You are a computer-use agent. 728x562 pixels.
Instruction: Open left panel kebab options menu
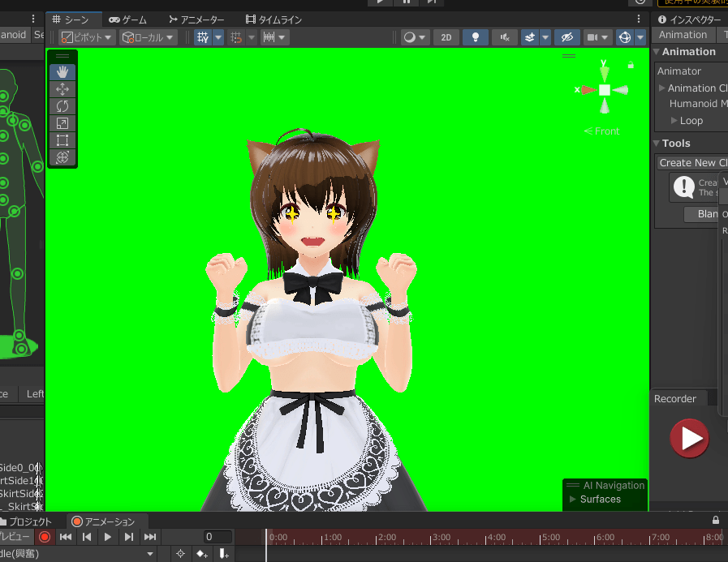click(33, 19)
